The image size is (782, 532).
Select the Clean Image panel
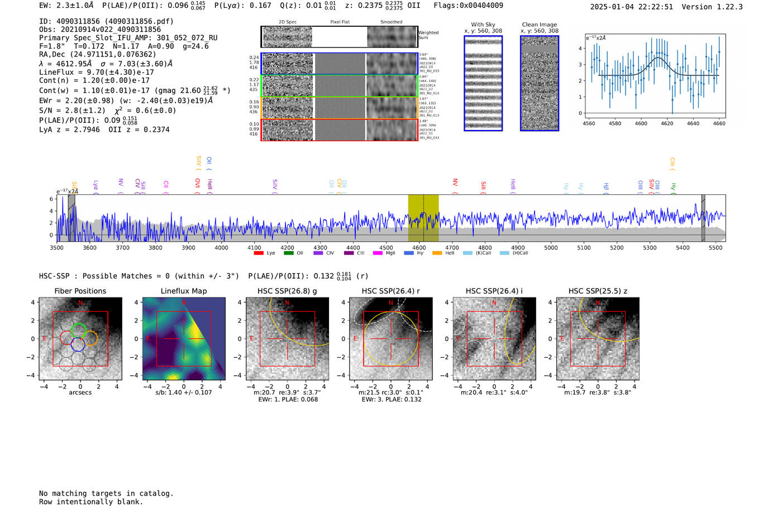(540, 83)
